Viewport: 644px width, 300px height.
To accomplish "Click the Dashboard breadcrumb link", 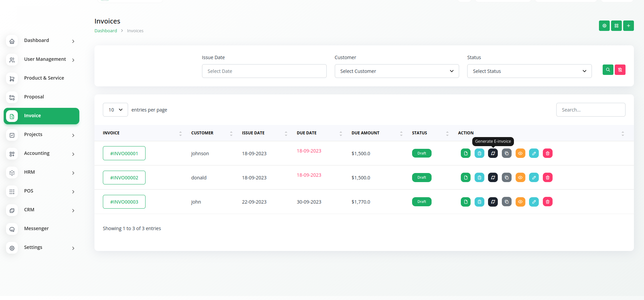I will (x=106, y=31).
